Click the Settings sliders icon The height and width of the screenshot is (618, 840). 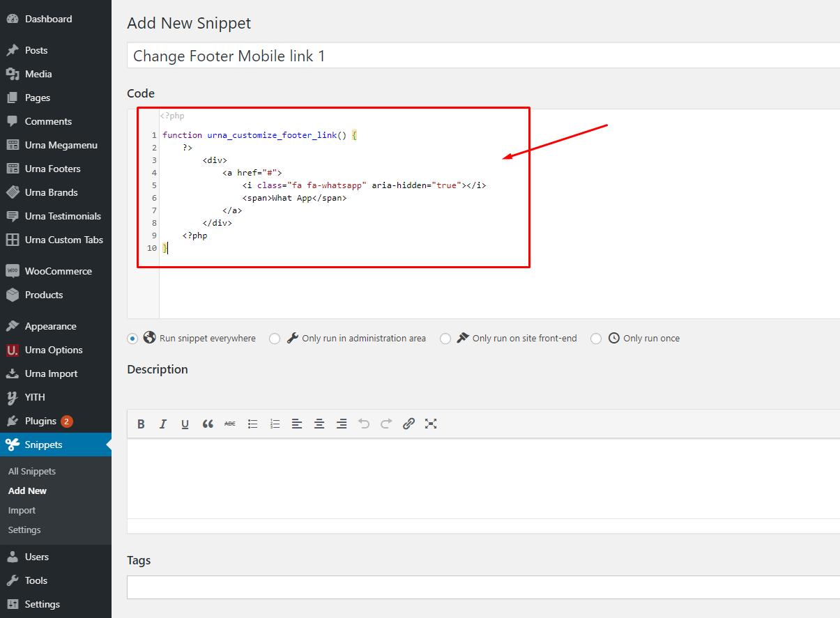[x=13, y=604]
